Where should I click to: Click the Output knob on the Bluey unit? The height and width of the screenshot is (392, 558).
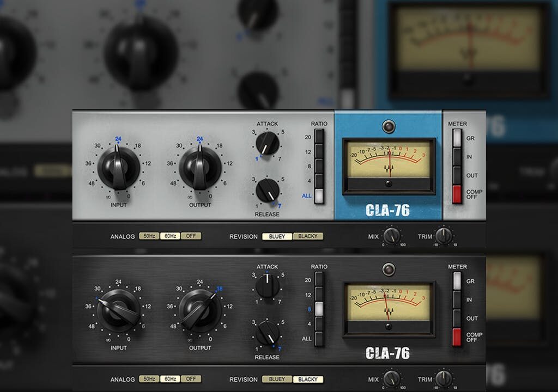pyautogui.click(x=200, y=168)
